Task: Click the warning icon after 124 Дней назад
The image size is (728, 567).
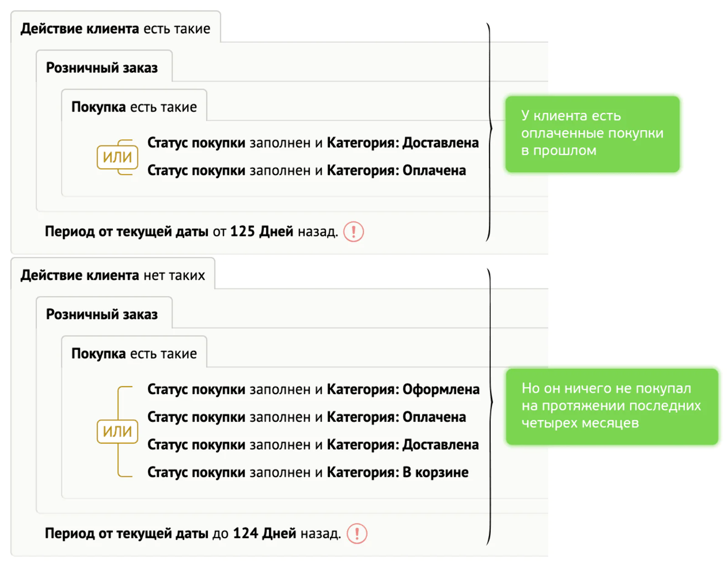Action: tap(357, 533)
